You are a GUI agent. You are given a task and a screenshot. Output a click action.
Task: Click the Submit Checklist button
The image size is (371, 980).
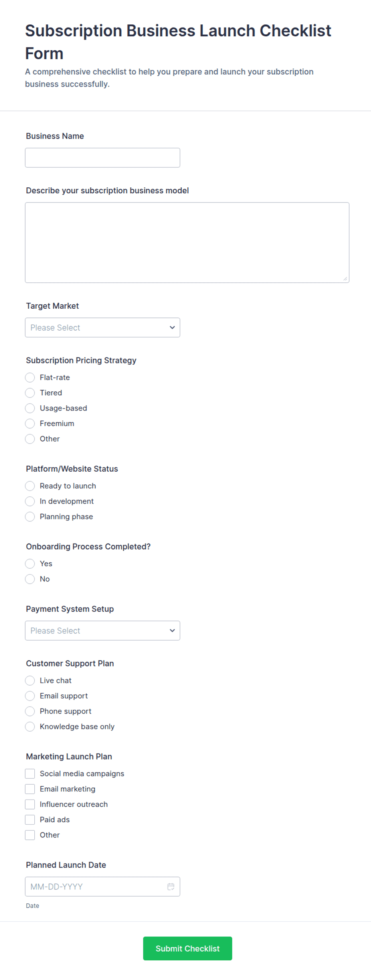(187, 948)
